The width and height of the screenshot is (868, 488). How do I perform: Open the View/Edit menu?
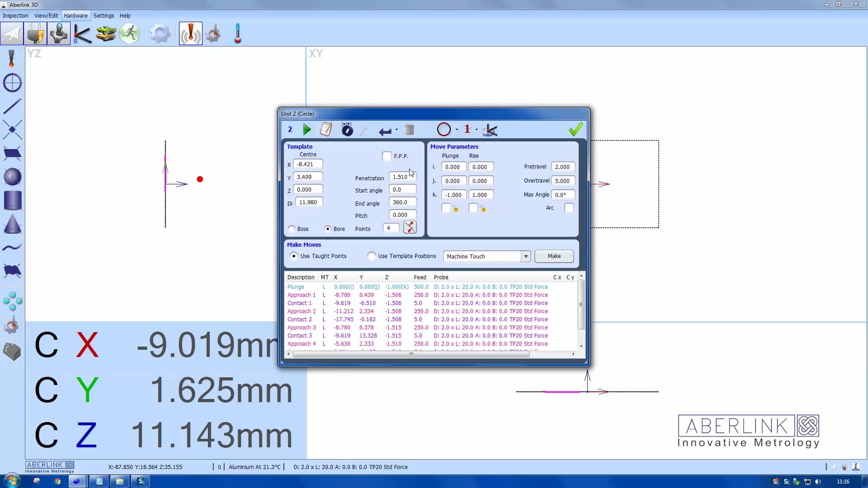click(x=46, y=15)
